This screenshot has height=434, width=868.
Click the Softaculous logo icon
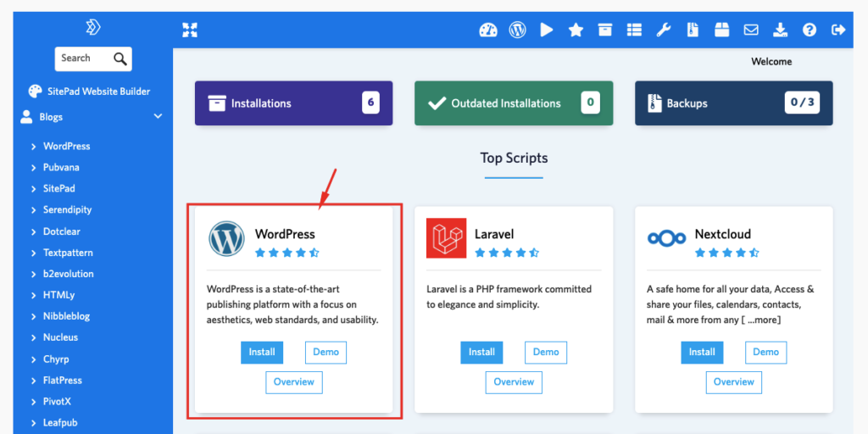coord(93,27)
